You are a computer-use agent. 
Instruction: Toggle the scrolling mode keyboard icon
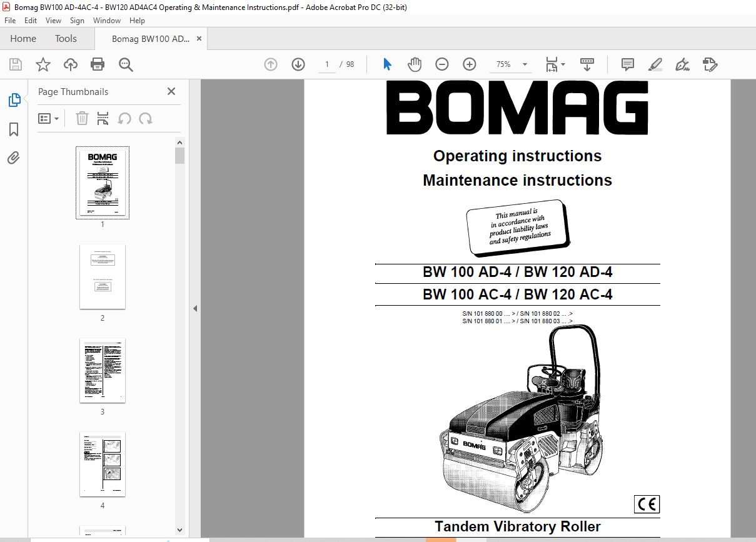587,64
